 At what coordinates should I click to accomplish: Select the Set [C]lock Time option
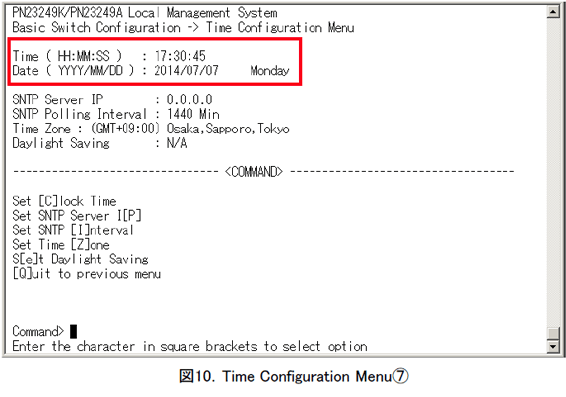click(x=64, y=201)
